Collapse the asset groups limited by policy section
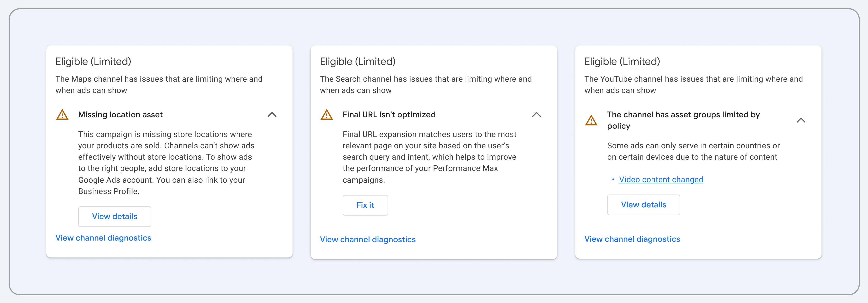Viewport: 868px width, 303px height. click(801, 120)
